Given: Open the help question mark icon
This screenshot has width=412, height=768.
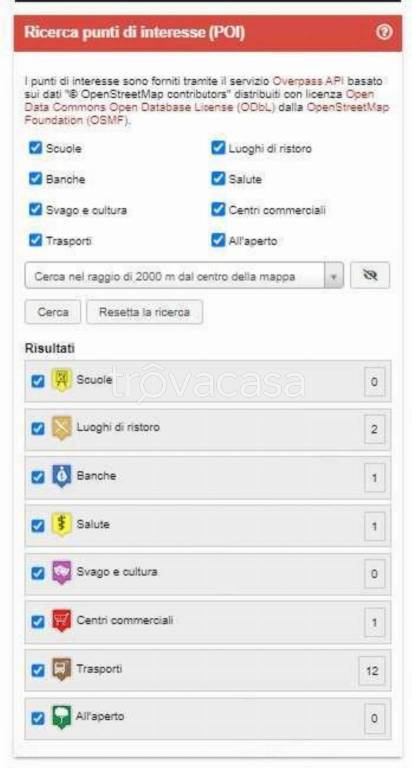Looking at the screenshot, I should [384, 32].
